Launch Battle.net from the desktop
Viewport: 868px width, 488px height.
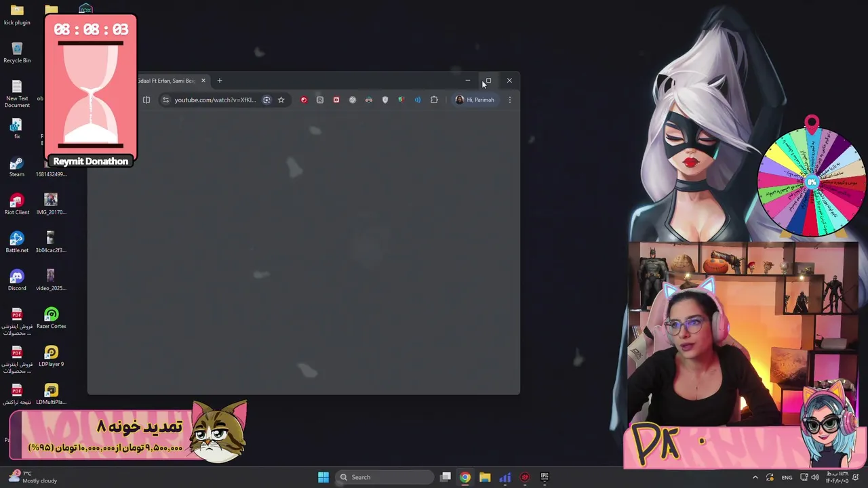(x=17, y=242)
